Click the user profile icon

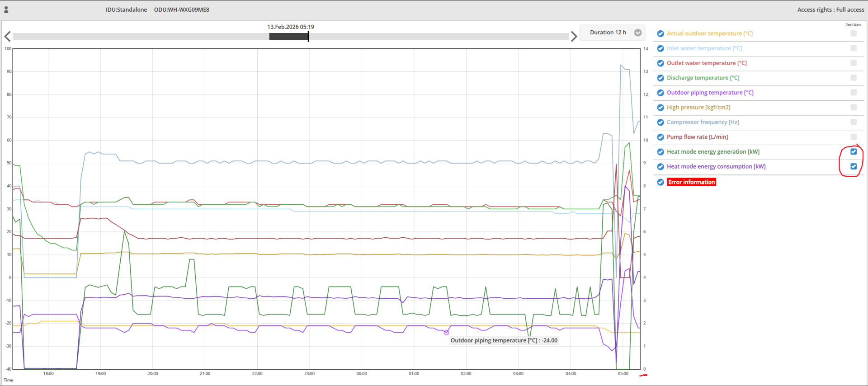[6, 9]
